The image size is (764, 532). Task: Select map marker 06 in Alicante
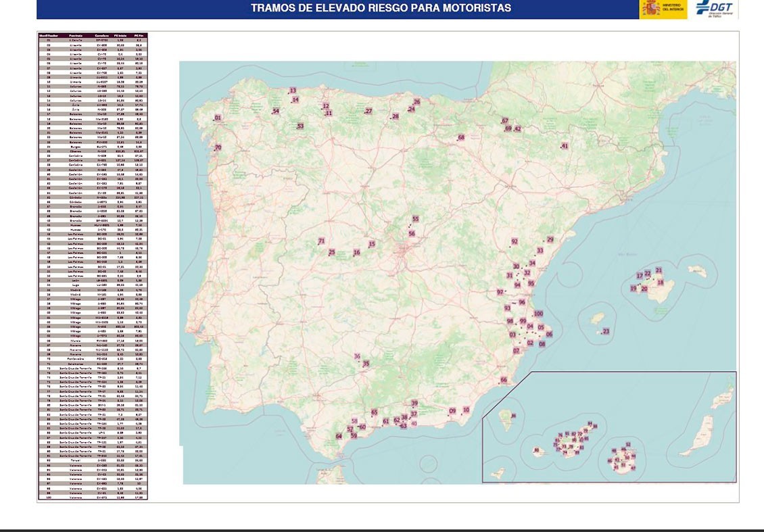pos(550,335)
